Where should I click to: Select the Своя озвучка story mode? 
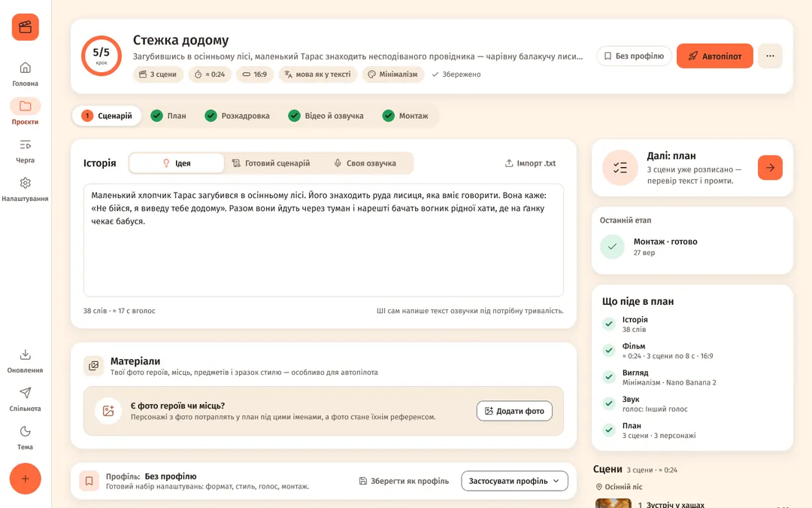(365, 163)
